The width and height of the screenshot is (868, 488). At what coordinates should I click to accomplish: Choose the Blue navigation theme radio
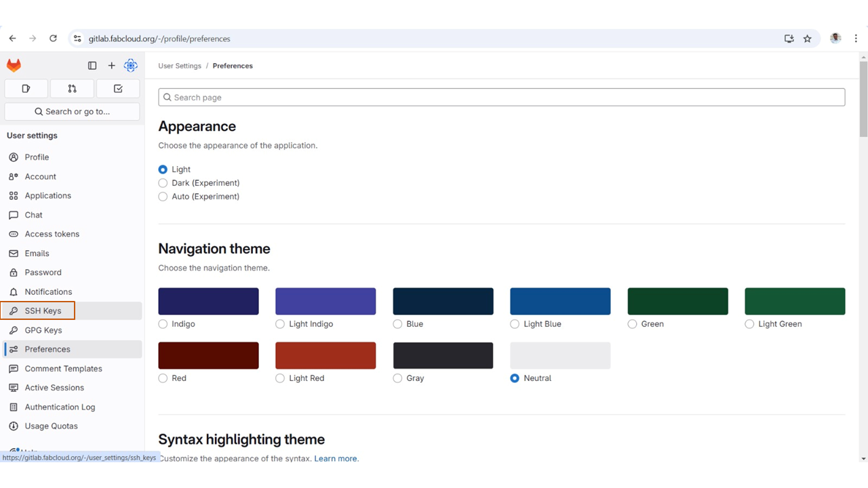point(397,324)
